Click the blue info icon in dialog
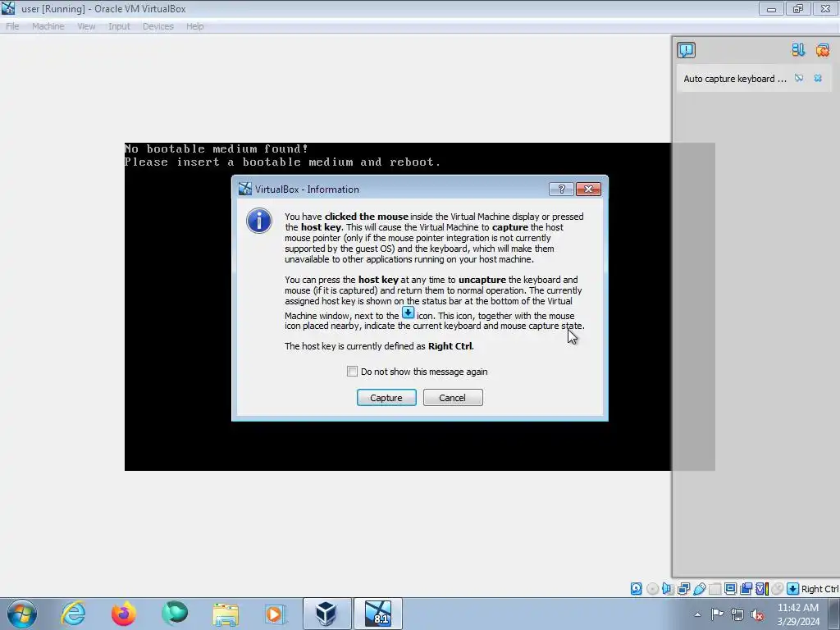Image resolution: width=840 pixels, height=630 pixels. tap(258, 221)
